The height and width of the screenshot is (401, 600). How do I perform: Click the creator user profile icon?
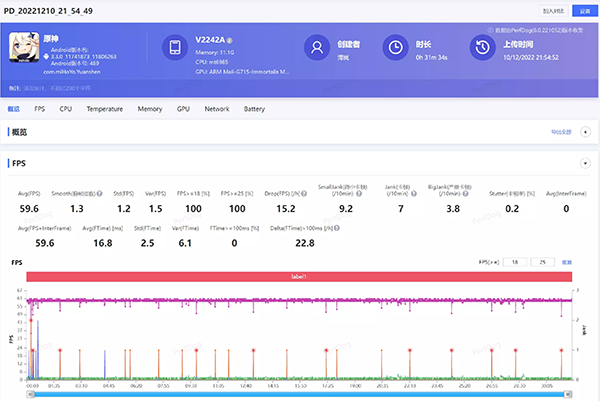point(317,48)
